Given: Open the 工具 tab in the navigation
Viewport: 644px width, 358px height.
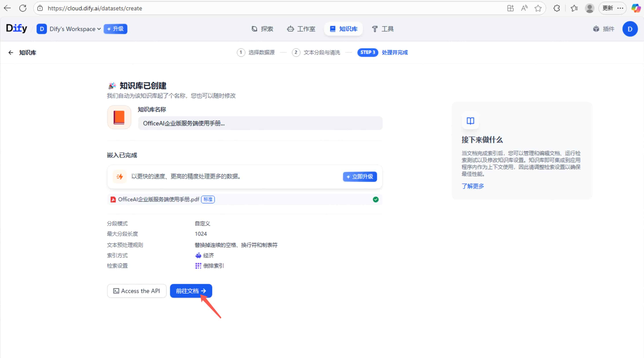Looking at the screenshot, I should click(382, 29).
